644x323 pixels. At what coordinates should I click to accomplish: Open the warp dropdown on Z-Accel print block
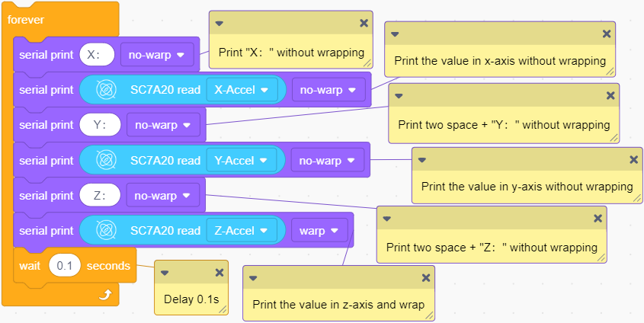319,231
